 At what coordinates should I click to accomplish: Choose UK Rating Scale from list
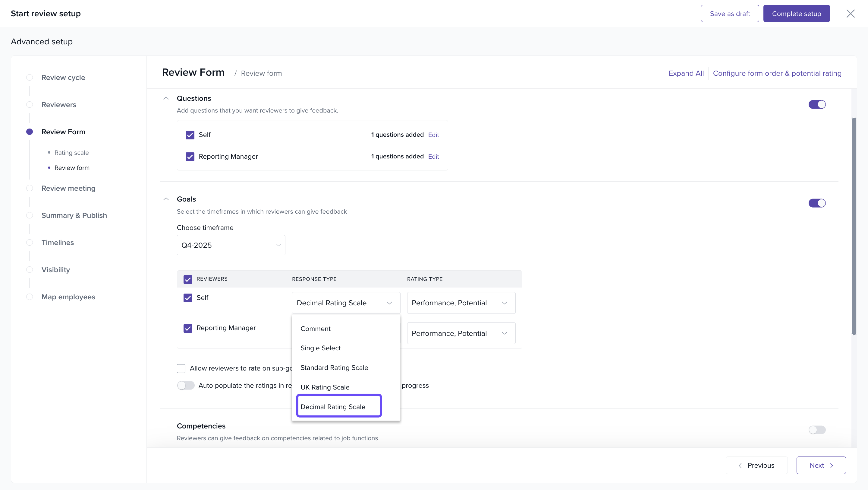point(325,387)
